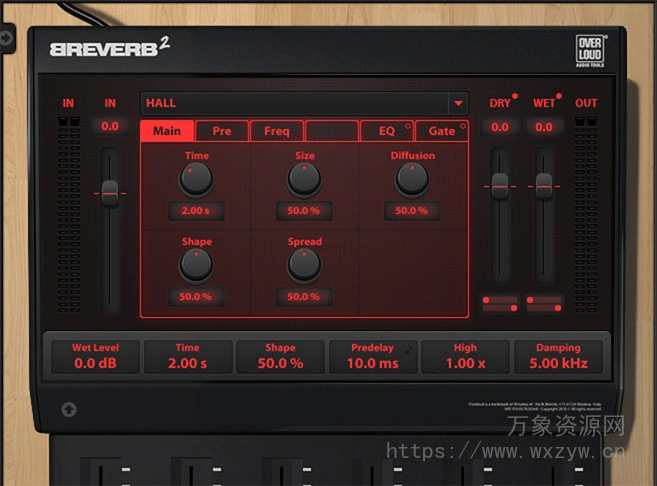Toggle the Gate enable indicator

[463, 126]
